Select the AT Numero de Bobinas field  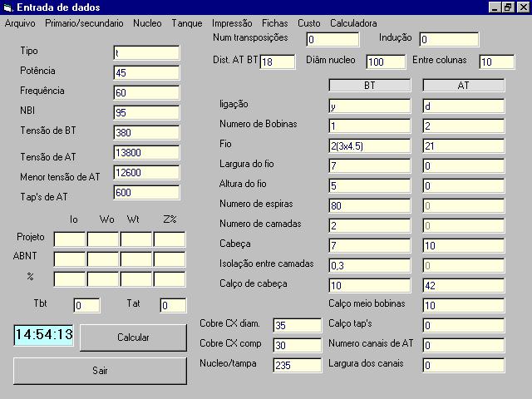pyautogui.click(x=464, y=126)
